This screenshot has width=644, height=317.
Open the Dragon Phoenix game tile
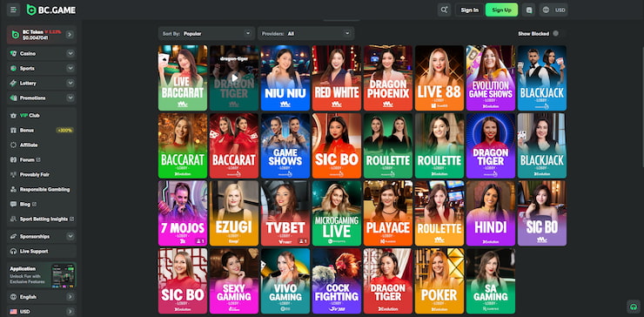tap(388, 78)
